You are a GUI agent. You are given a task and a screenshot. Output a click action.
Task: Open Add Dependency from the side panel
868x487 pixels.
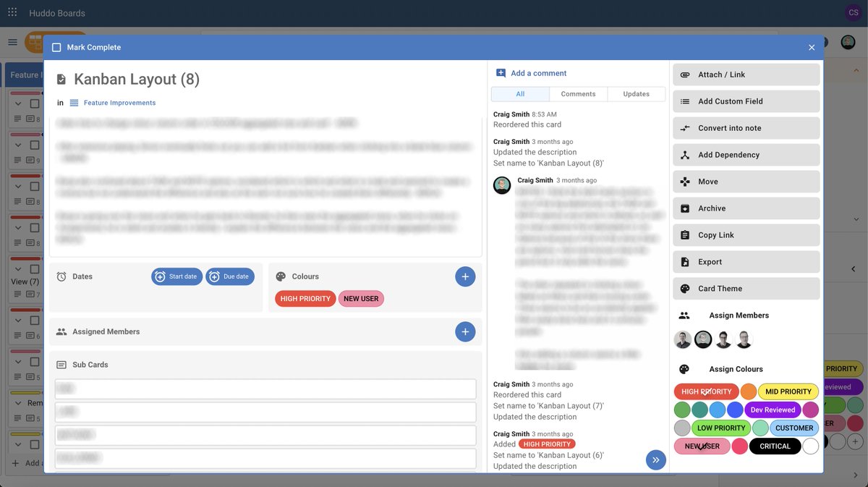click(x=746, y=155)
